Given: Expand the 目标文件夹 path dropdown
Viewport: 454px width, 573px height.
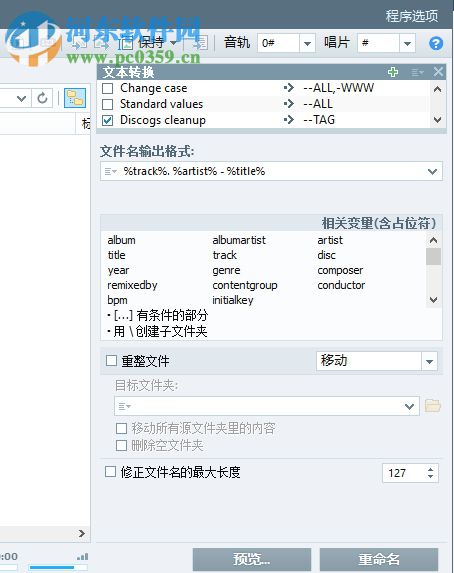Looking at the screenshot, I should pyautogui.click(x=410, y=406).
